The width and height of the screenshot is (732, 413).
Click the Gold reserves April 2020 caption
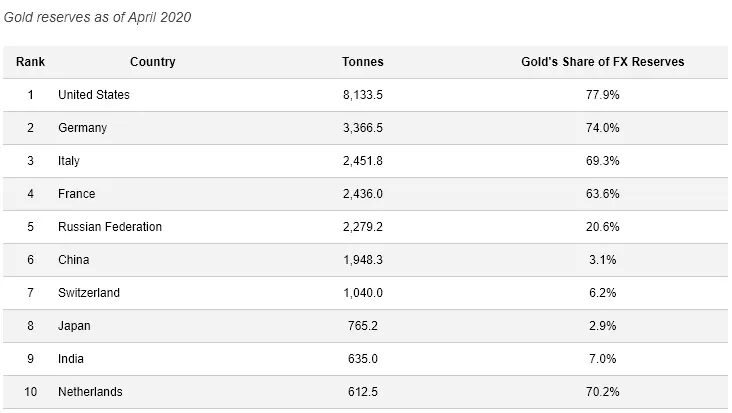98,17
